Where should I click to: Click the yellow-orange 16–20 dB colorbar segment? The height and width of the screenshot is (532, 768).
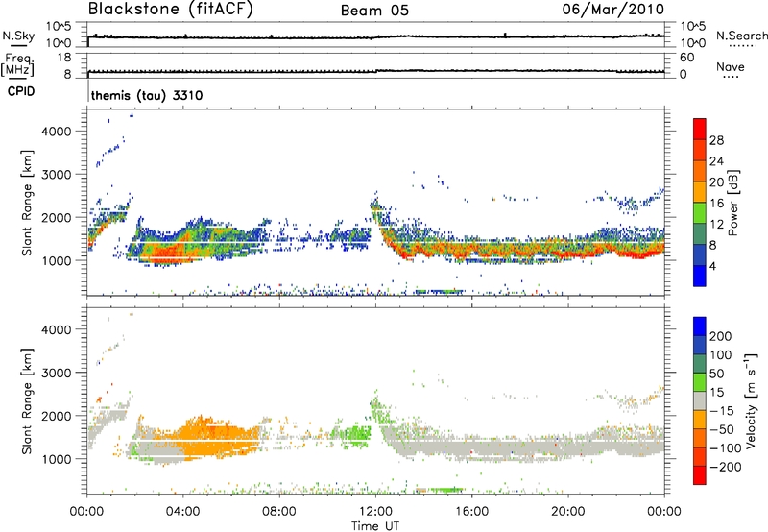700,191
